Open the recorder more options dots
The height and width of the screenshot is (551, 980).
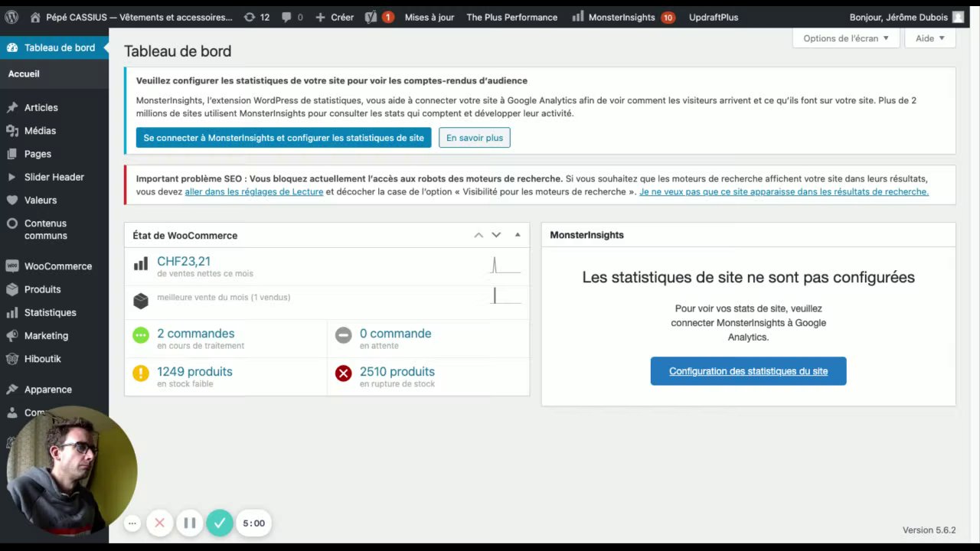coord(132,523)
